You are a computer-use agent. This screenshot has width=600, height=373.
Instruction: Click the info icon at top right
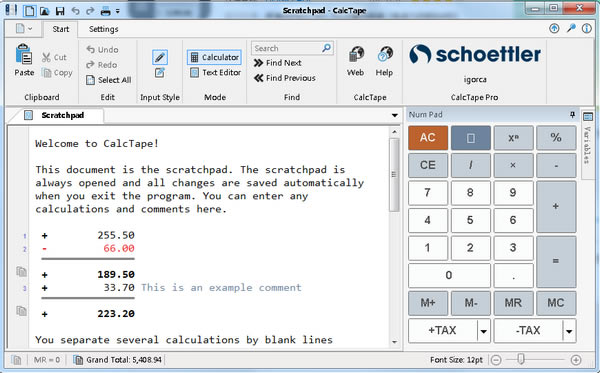(x=587, y=28)
